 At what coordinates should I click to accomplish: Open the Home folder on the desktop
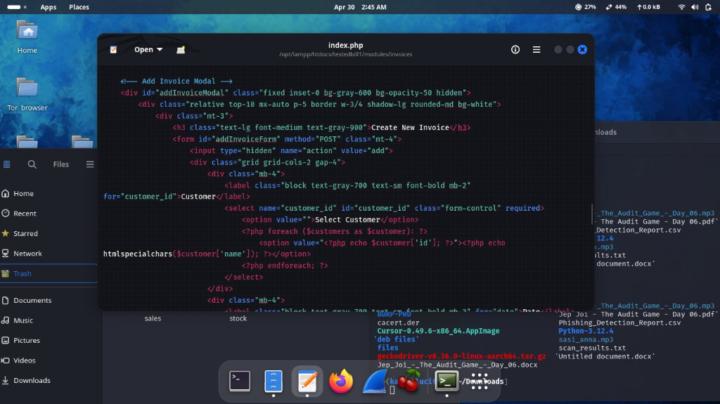(x=27, y=35)
